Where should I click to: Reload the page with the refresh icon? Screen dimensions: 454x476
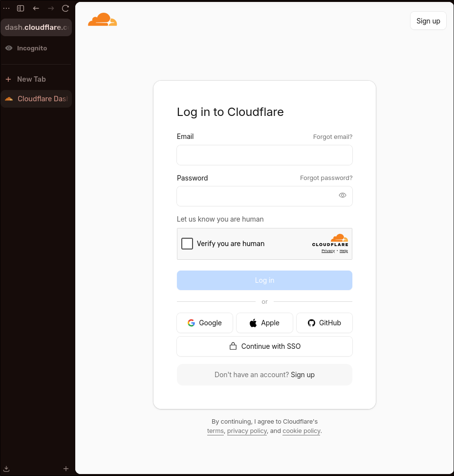point(65,8)
